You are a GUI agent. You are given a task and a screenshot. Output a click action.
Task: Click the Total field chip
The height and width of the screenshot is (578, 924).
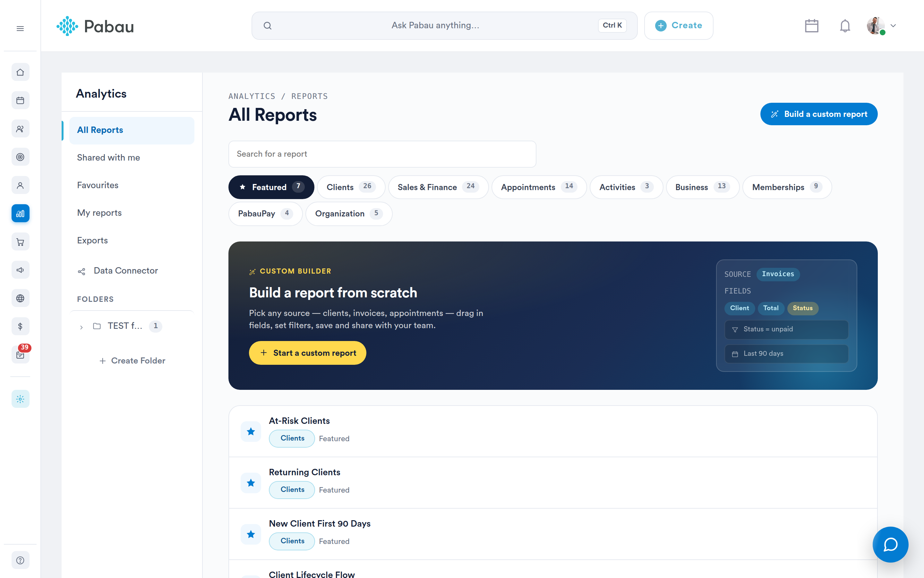771,308
